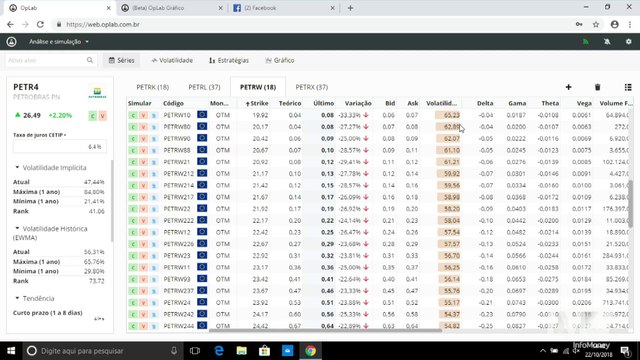Click the European flag icon for PETRW80

(202, 127)
